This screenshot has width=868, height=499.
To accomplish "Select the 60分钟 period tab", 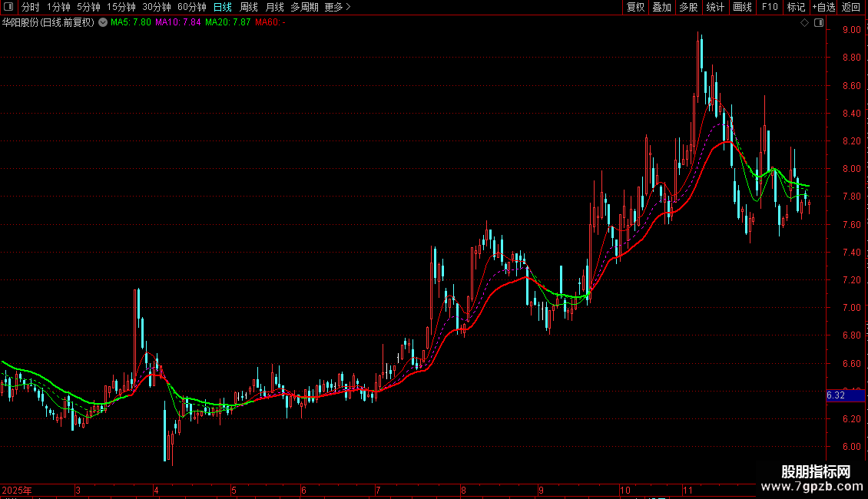I will [x=192, y=7].
